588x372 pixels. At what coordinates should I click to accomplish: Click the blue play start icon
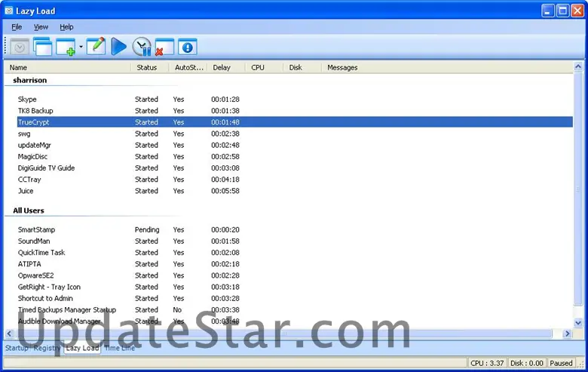coord(119,47)
